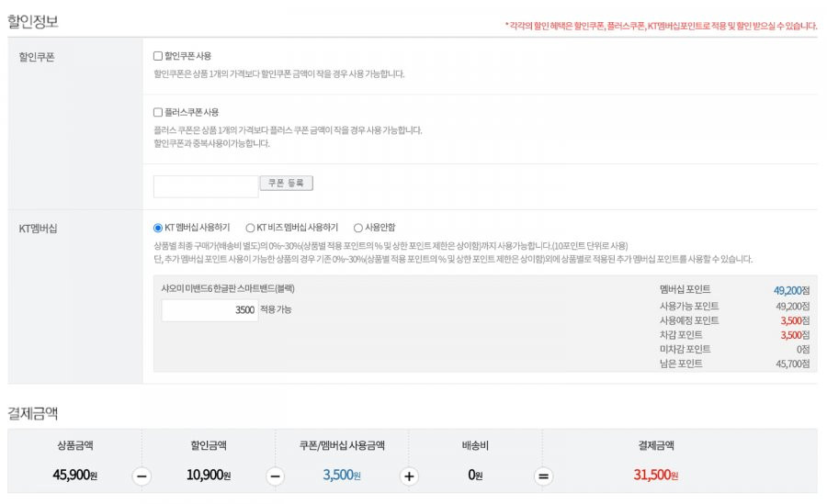This screenshot has width=827, height=504.
Task: Click the minus icon after 상품금액
Action: pos(142,476)
